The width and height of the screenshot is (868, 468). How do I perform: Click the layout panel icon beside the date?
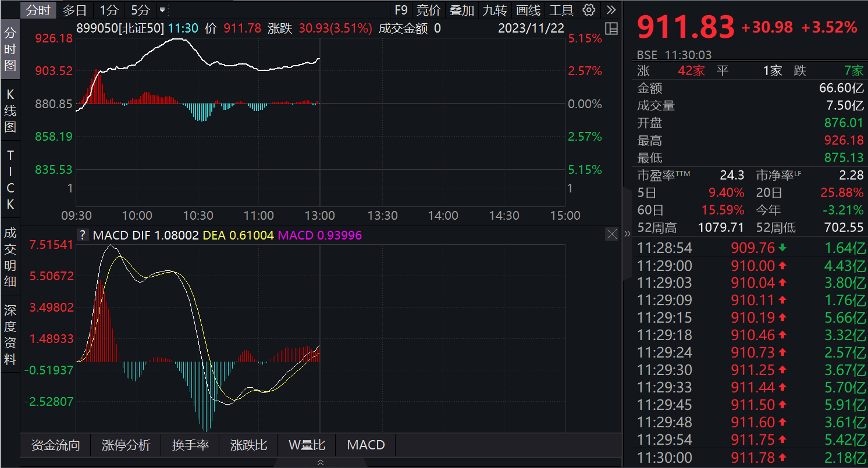click(611, 28)
